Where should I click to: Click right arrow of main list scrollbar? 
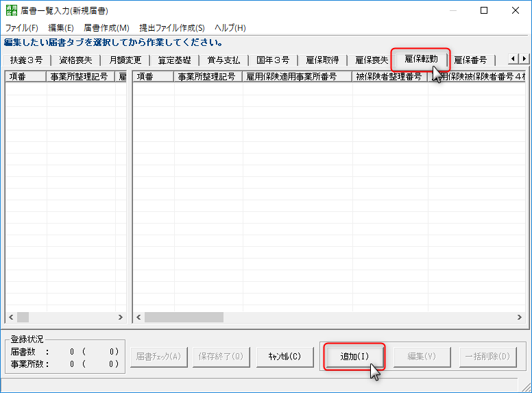pyautogui.click(x=520, y=318)
